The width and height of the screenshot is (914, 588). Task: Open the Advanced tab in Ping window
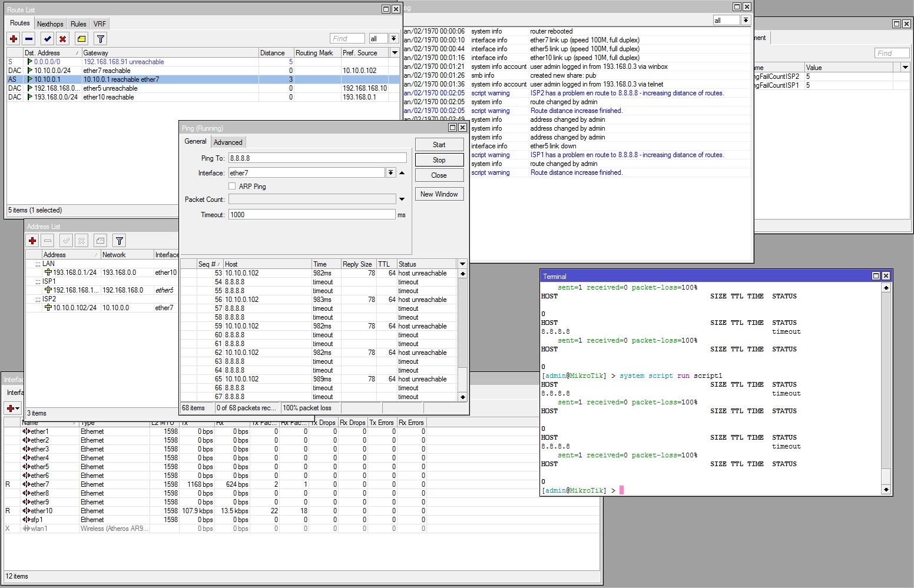pyautogui.click(x=228, y=141)
